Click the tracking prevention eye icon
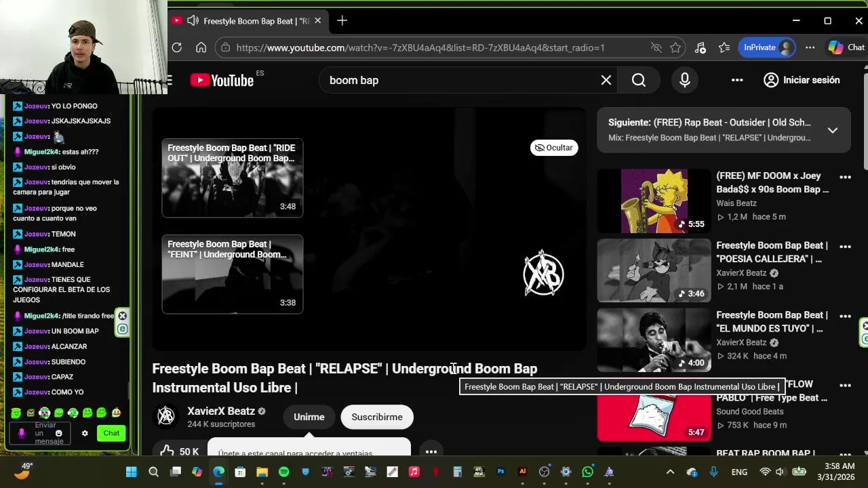868x488 pixels. coord(656,47)
